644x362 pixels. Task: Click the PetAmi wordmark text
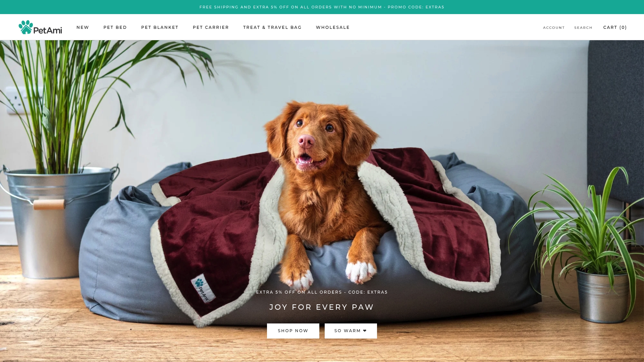pyautogui.click(x=48, y=30)
